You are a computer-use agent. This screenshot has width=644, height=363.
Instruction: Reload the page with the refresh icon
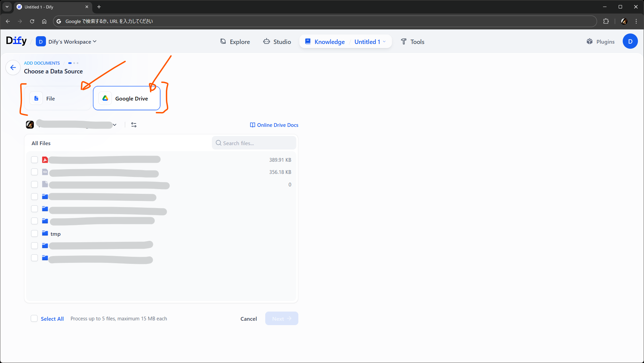(x=32, y=21)
